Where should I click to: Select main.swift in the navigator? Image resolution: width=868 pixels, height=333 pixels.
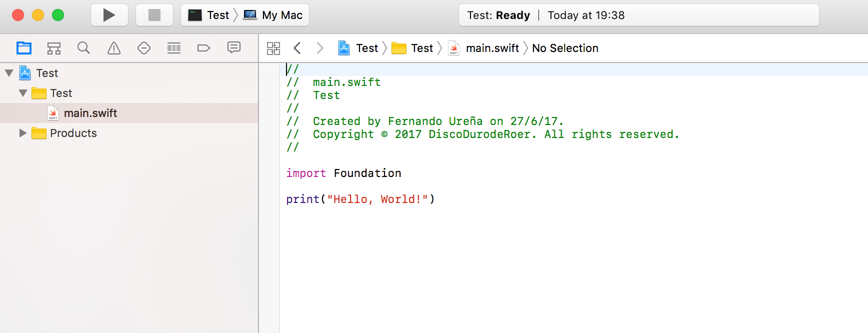click(129, 113)
